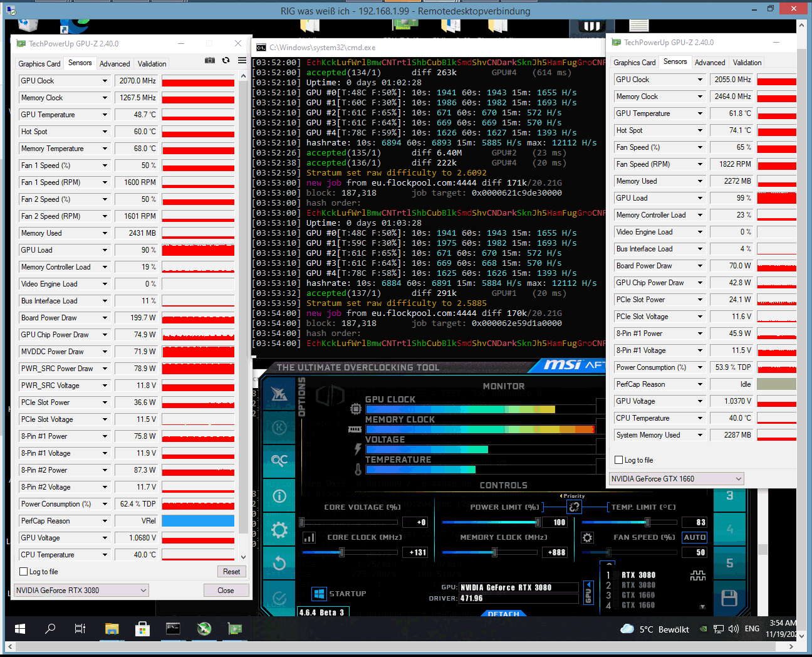Viewport: 812px width, 657px height.
Task: Click the Windows Startup icon in Afterburner
Action: coord(319,594)
